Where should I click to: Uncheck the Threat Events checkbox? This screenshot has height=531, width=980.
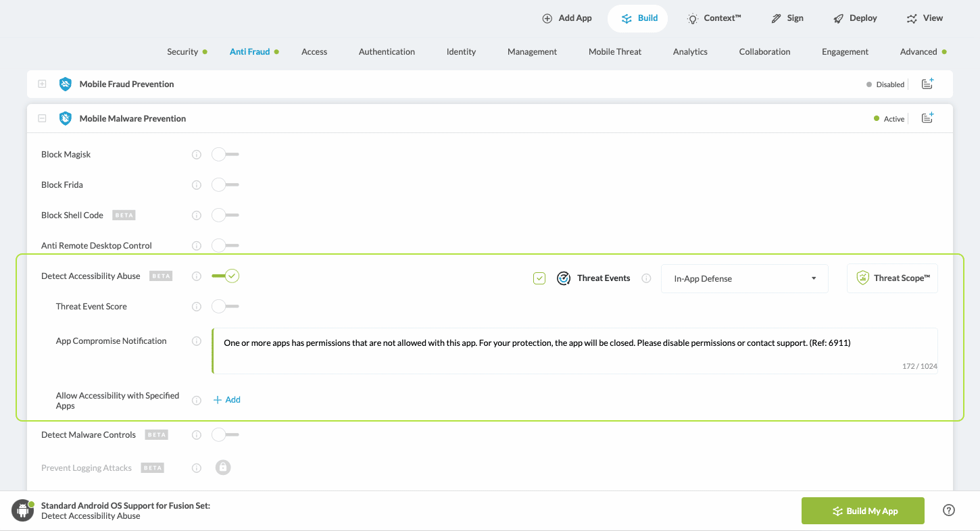[x=539, y=278]
